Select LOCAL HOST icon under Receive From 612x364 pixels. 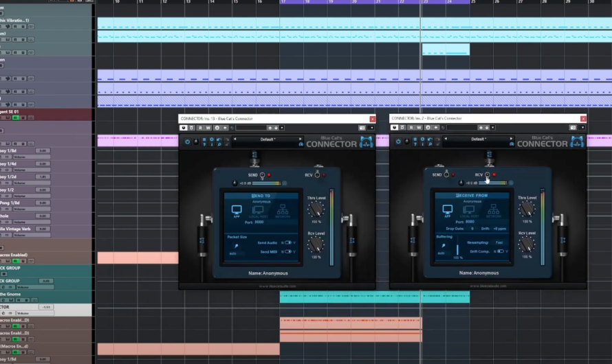tap(470, 211)
